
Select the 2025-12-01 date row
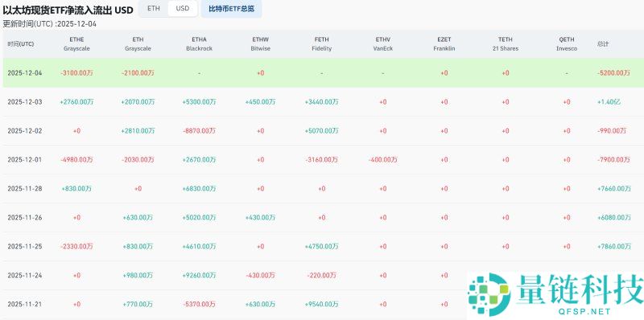pyautogui.click(x=324, y=159)
